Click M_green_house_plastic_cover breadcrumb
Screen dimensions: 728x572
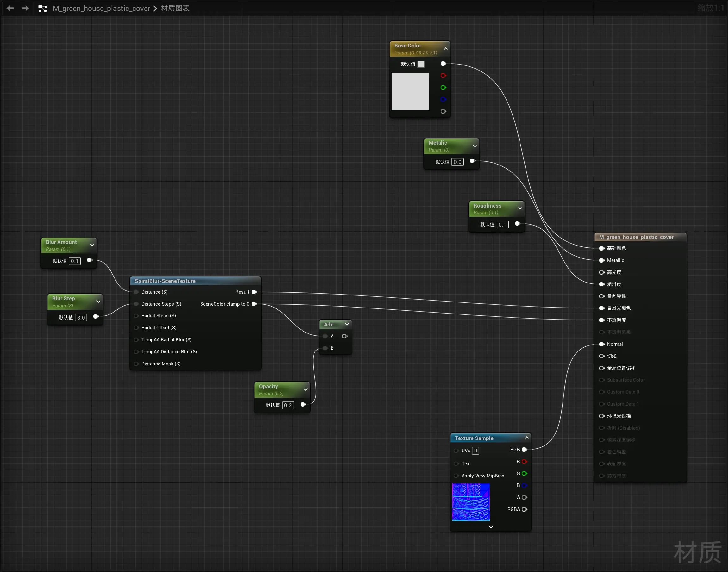(101, 8)
